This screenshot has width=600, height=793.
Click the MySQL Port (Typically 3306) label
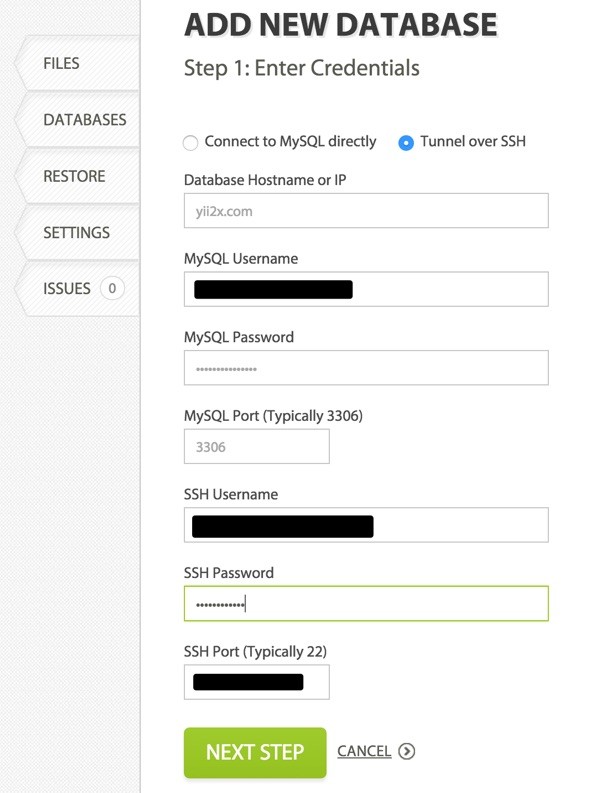(x=273, y=416)
